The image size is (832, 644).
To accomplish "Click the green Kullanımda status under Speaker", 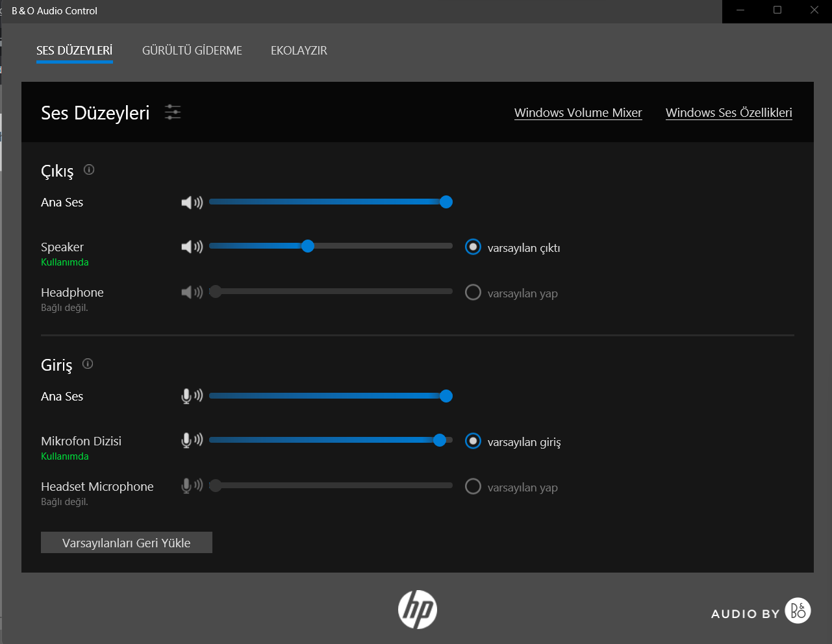I will tap(65, 262).
